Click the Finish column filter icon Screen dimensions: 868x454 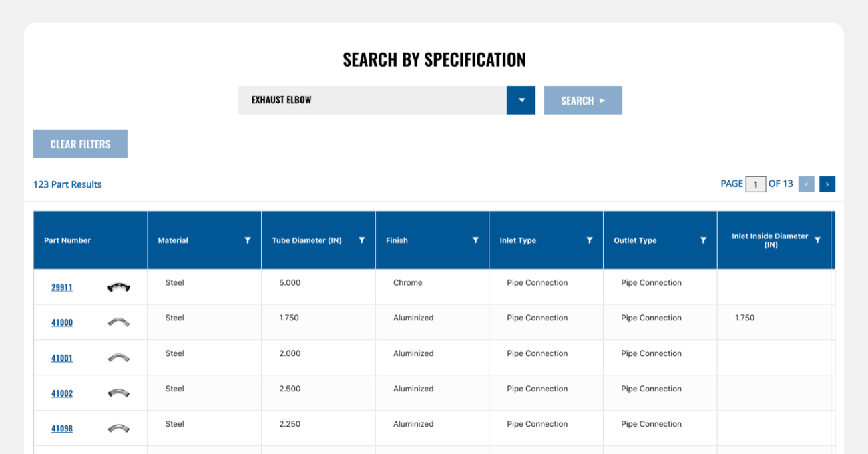pos(475,240)
